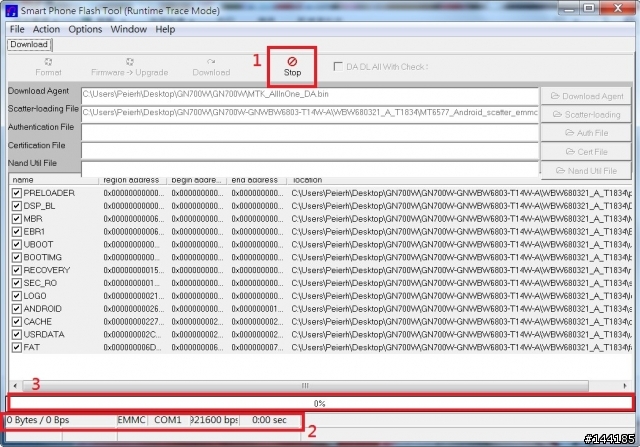Viewport: 640px width, 447px height.
Task: Uncheck the CACHE partition checkbox
Action: (x=16, y=322)
